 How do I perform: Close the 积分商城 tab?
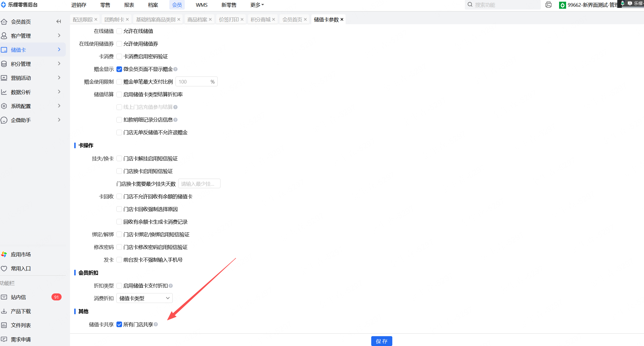tap(274, 19)
